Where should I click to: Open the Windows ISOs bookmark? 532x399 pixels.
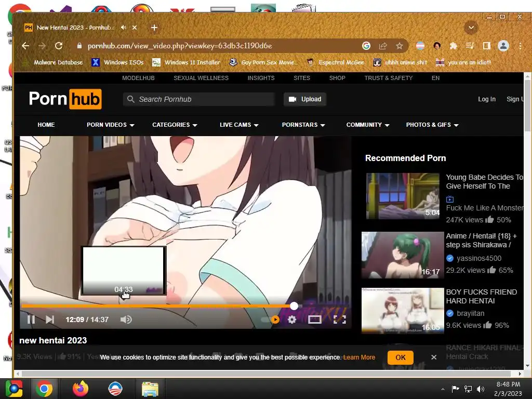118,62
